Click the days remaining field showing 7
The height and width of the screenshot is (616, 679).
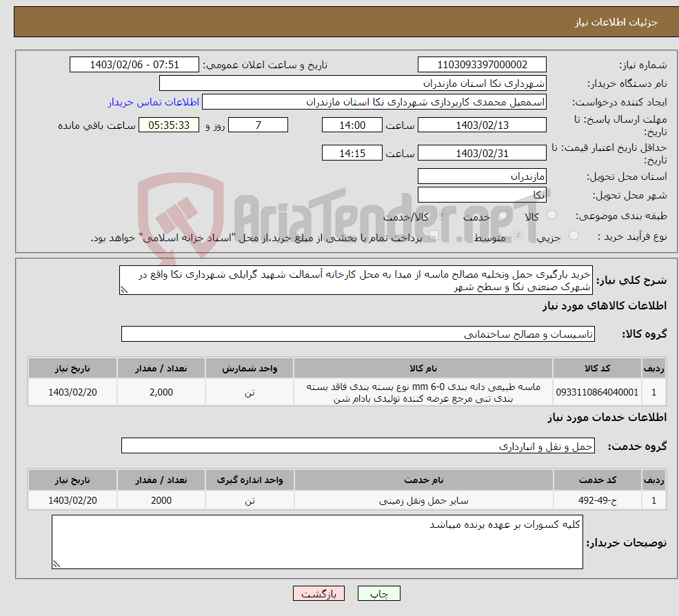click(258, 125)
